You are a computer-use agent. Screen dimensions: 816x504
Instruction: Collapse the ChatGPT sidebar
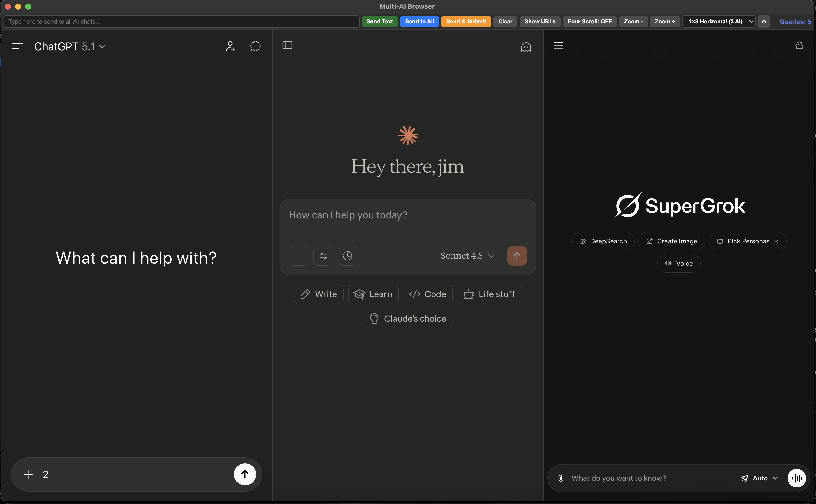[x=16, y=46]
